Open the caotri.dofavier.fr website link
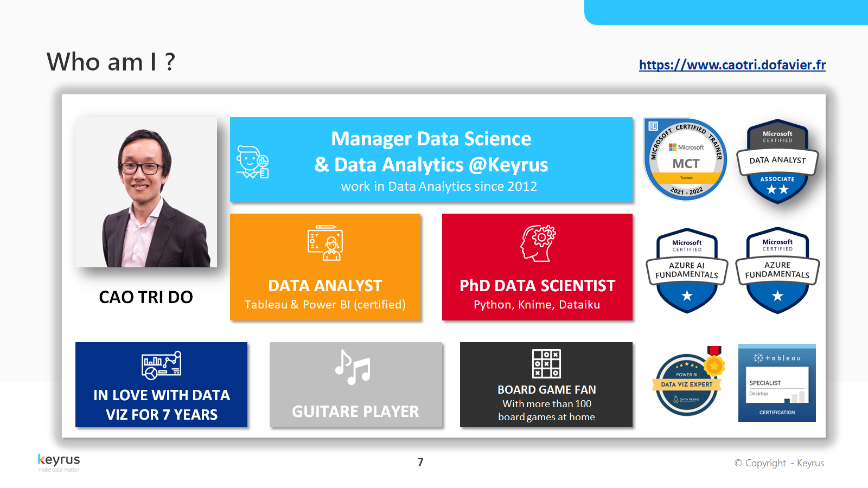Image resolution: width=868 pixels, height=488 pixels. 732,65
